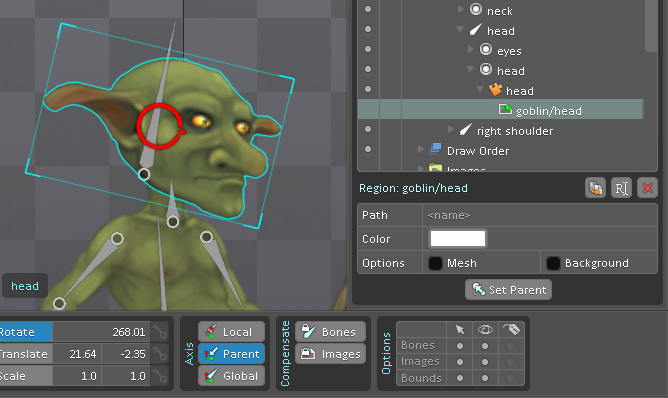Collapse the head bone tree node
Image resolution: width=668 pixels, height=398 pixels.
point(460,29)
